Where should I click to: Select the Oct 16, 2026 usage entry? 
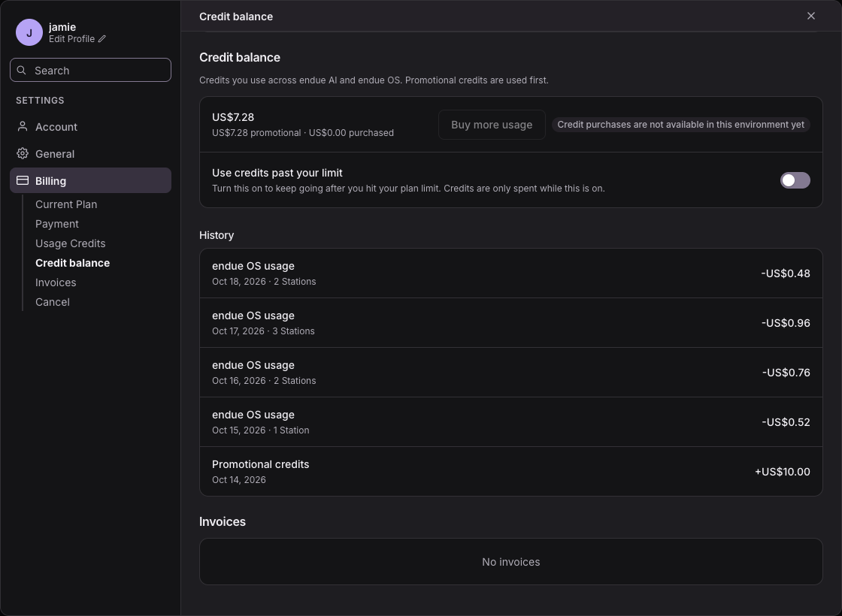pos(510,373)
